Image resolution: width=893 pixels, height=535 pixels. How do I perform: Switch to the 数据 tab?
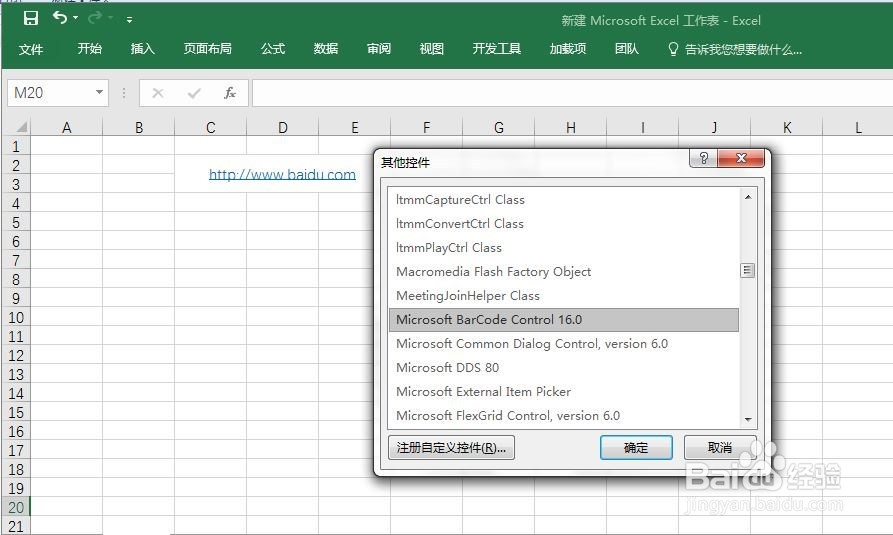[326, 49]
